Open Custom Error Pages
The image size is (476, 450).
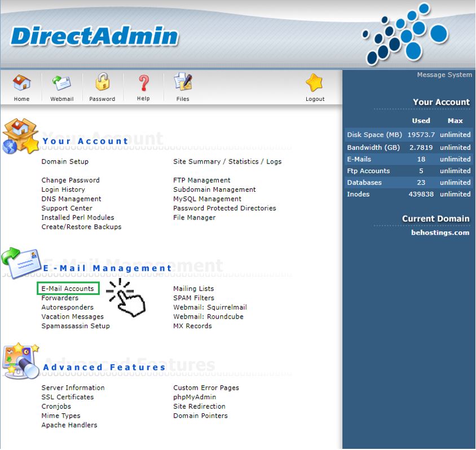(x=206, y=388)
